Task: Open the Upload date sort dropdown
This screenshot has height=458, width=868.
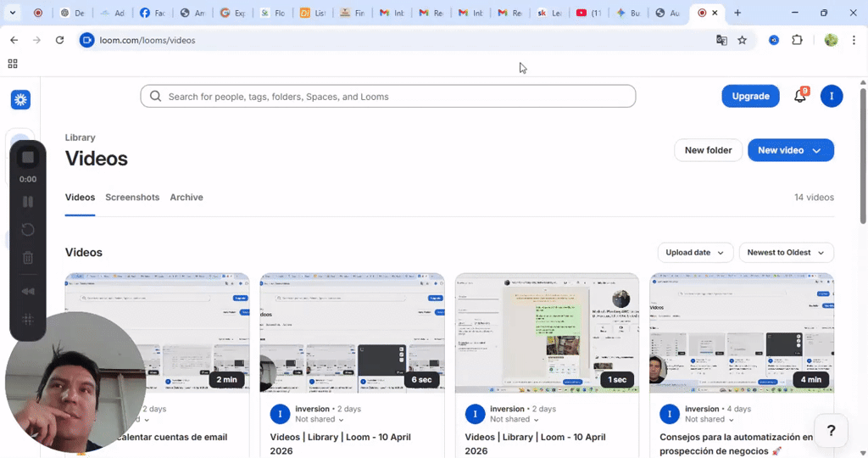Action: (695, 253)
